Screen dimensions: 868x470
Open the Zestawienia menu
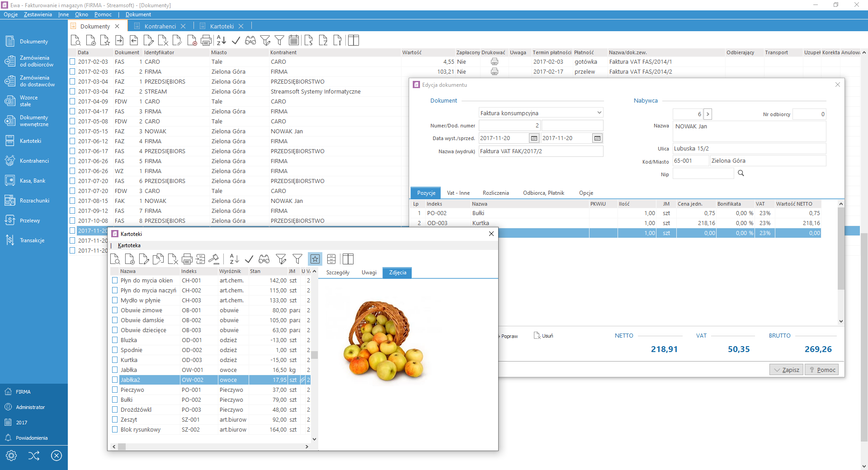click(x=38, y=14)
